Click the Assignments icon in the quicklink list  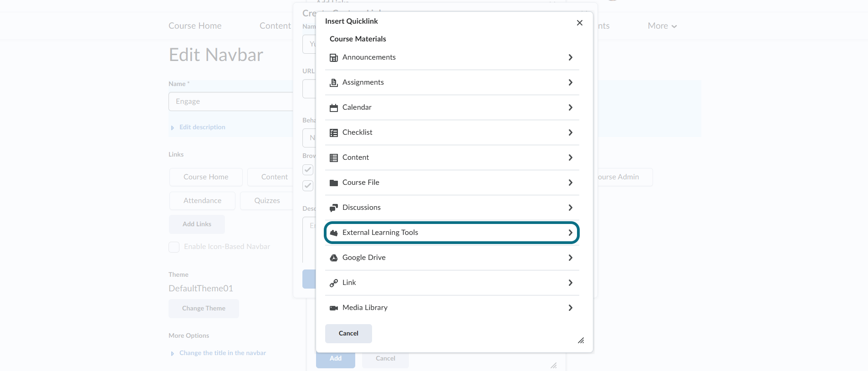click(x=334, y=83)
